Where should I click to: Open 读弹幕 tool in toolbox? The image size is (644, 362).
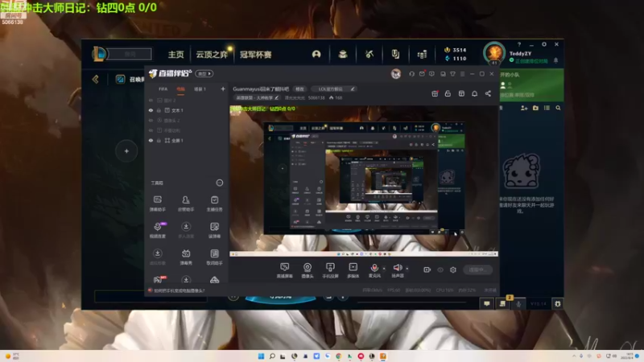click(214, 230)
